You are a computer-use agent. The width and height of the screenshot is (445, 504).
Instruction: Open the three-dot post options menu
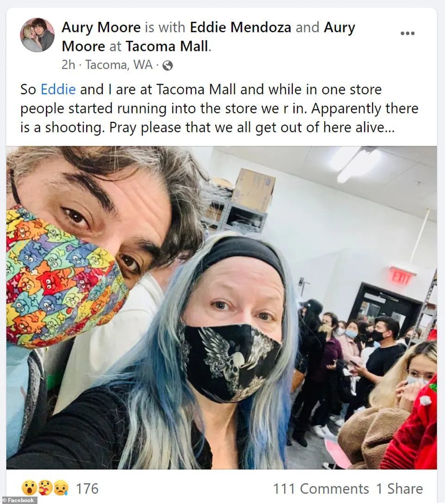pyautogui.click(x=408, y=33)
